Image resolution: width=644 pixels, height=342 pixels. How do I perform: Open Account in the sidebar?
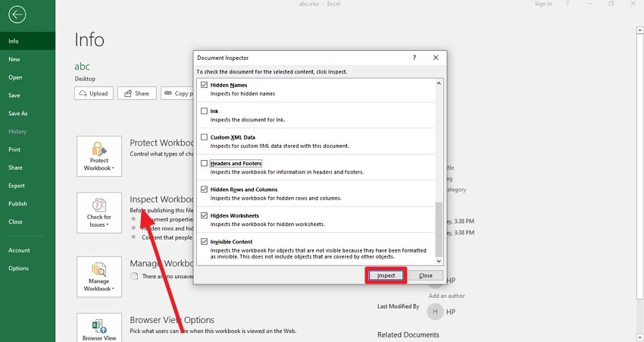pyautogui.click(x=27, y=250)
